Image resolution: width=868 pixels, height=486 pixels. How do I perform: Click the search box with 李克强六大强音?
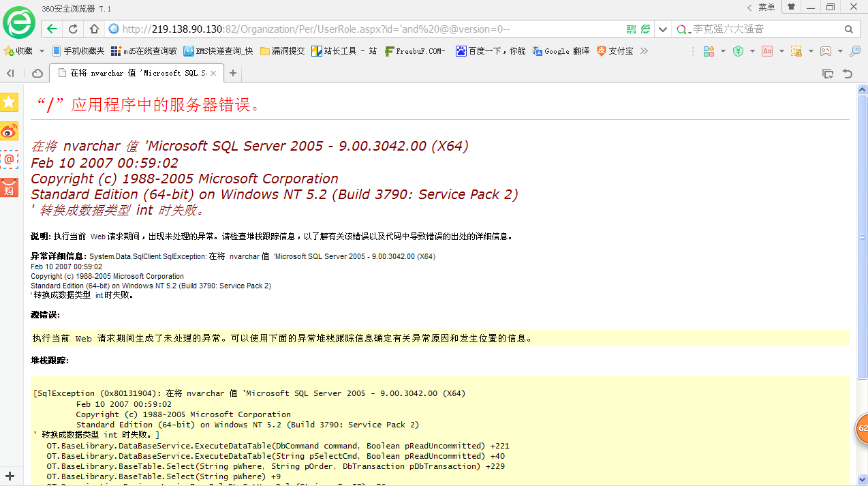click(763, 29)
